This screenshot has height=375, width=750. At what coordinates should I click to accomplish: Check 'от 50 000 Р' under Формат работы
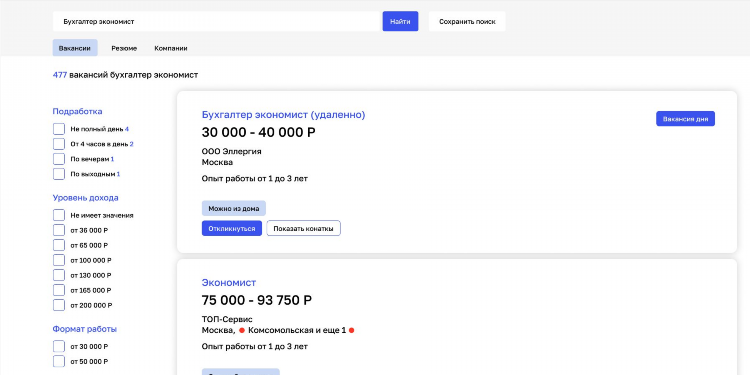pos(59,361)
